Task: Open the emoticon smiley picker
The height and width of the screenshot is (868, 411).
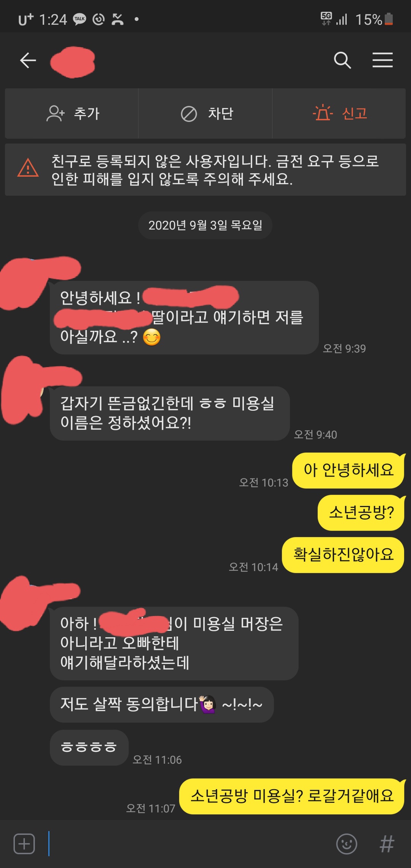Action: click(347, 844)
